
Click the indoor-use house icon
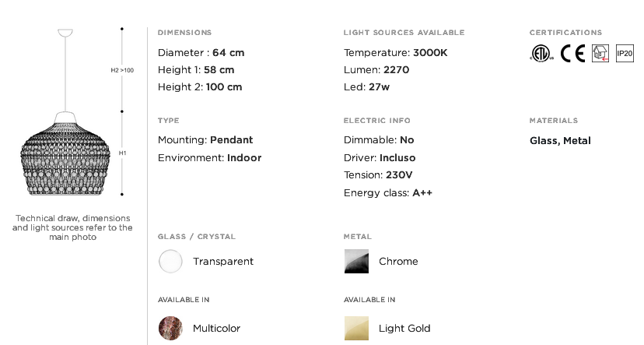[x=600, y=53]
